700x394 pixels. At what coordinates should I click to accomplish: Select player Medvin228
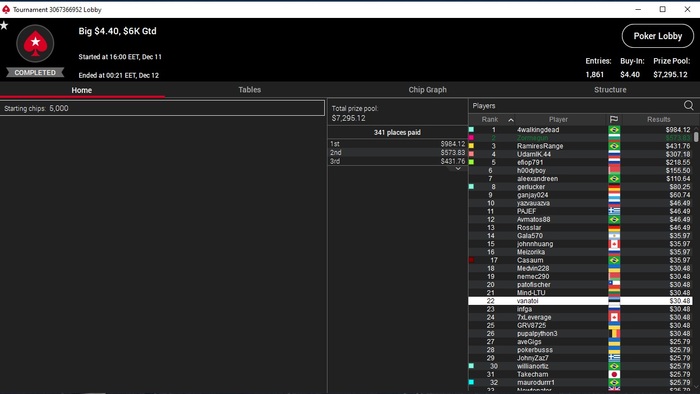coord(533,268)
